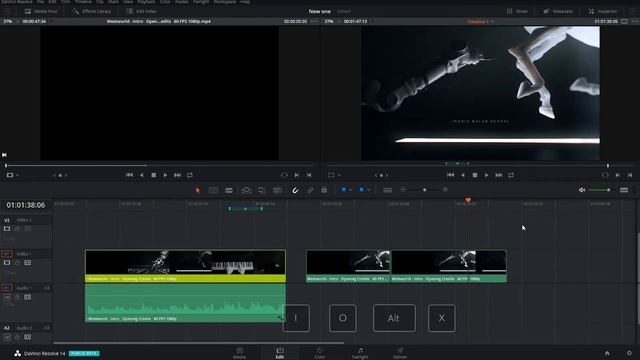Viewport: 640px width, 360px height.
Task: Toggle the Media Pool panel button
Action: pos(41,11)
